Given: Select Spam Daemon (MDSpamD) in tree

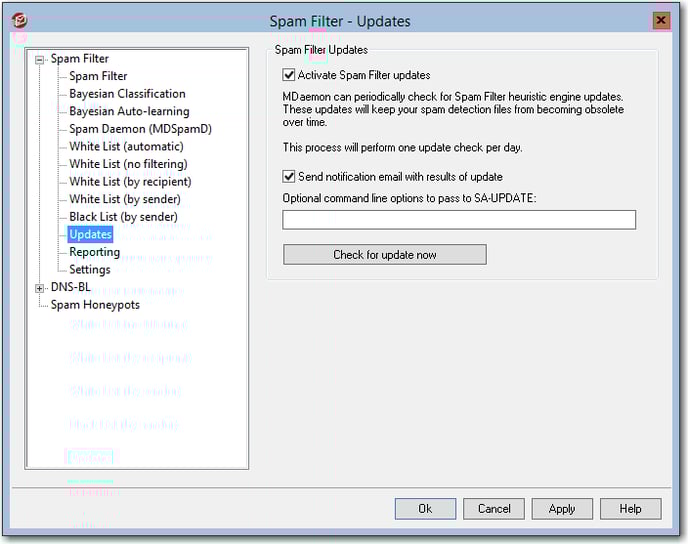Looking at the screenshot, I should click(x=140, y=129).
